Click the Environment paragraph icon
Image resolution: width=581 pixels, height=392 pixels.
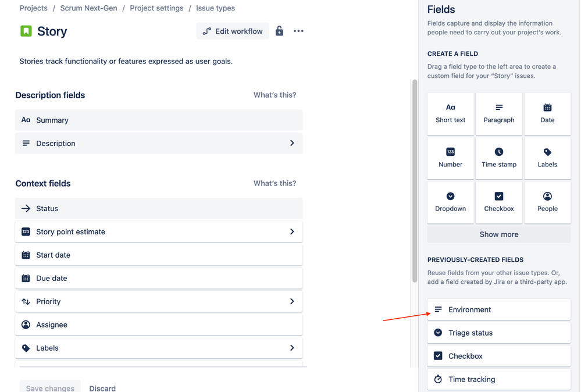(x=438, y=309)
